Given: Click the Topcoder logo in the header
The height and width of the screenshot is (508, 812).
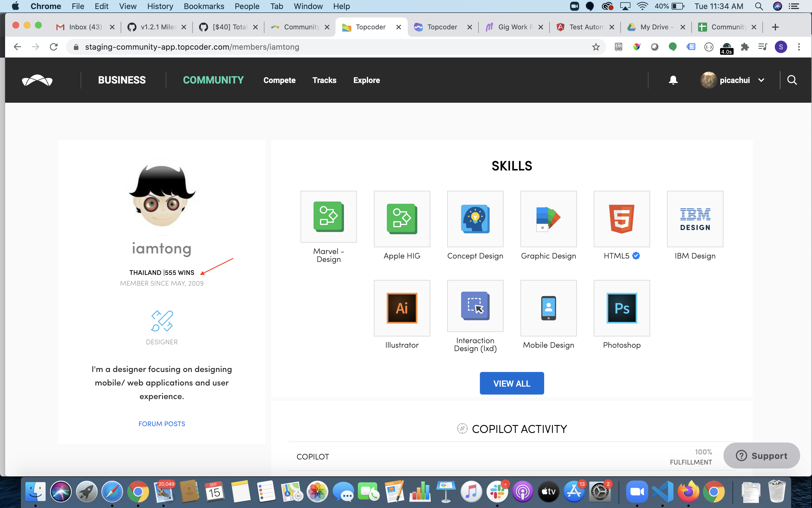Looking at the screenshot, I should point(37,80).
